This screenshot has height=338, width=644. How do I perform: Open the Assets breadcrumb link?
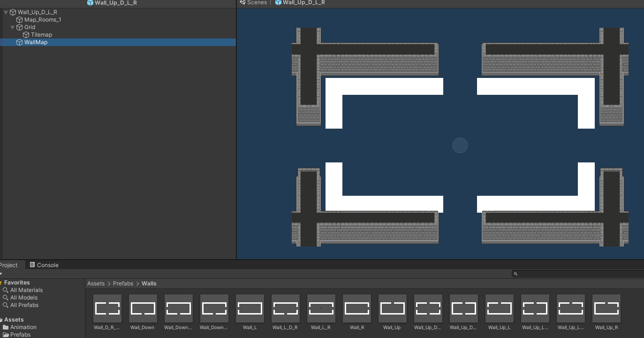tap(96, 283)
